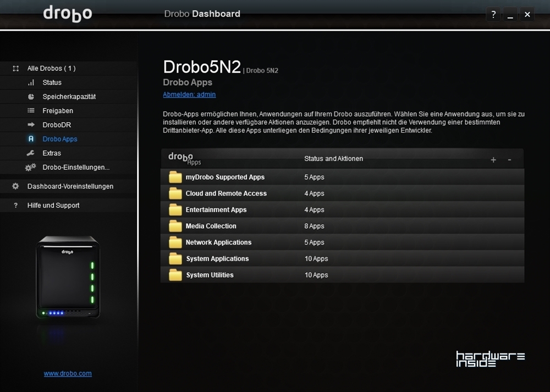This screenshot has height=392, width=550.
Task: Click the 'Status and Aktionen' column header
Action: click(x=334, y=158)
